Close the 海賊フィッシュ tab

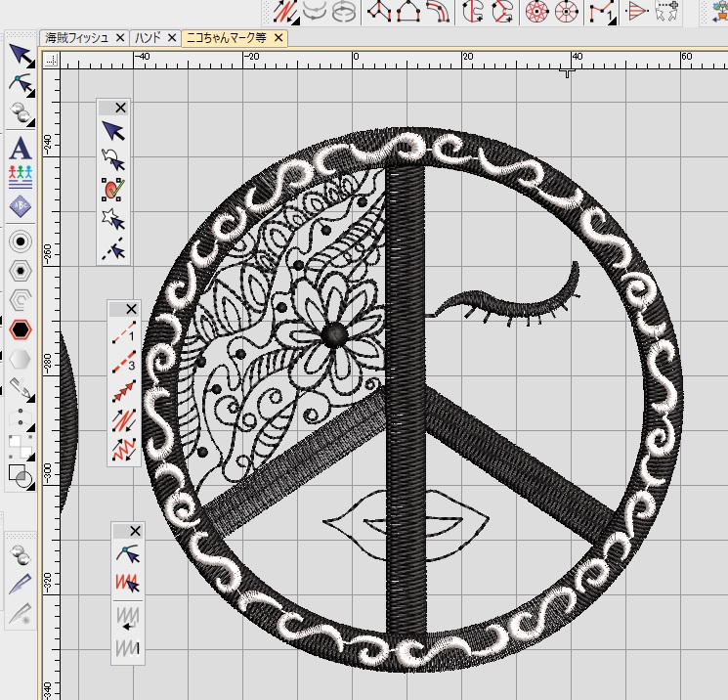pos(120,37)
